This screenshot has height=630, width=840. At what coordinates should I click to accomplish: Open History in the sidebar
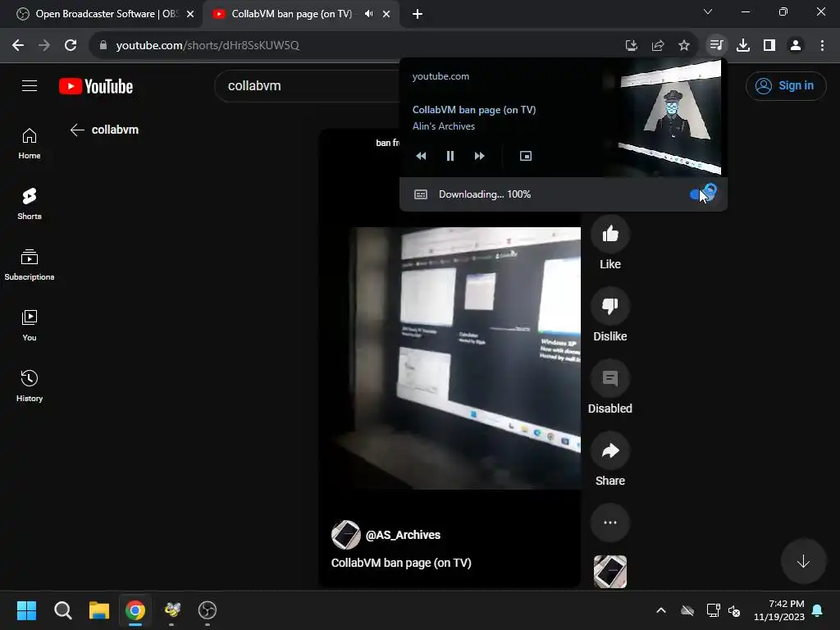[30, 386]
